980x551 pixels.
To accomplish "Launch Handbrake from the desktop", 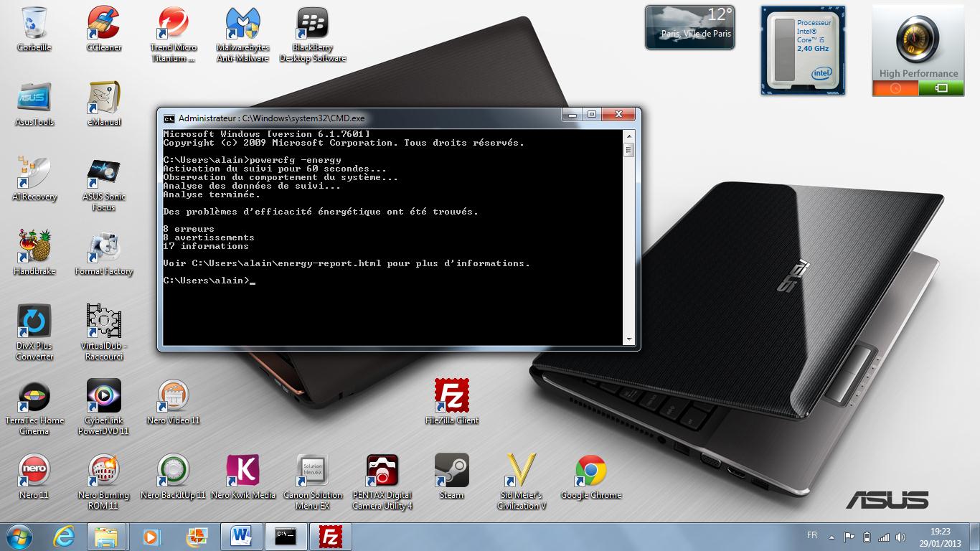I will pos(34,253).
